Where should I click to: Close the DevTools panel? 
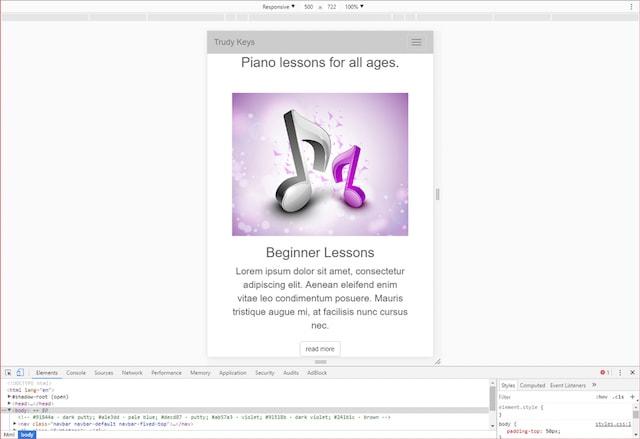[632, 372]
